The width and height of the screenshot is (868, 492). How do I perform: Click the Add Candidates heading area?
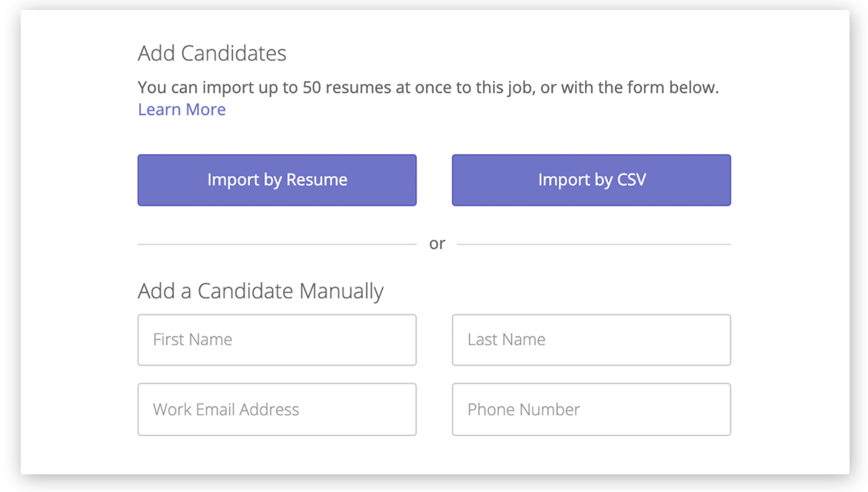pos(211,53)
